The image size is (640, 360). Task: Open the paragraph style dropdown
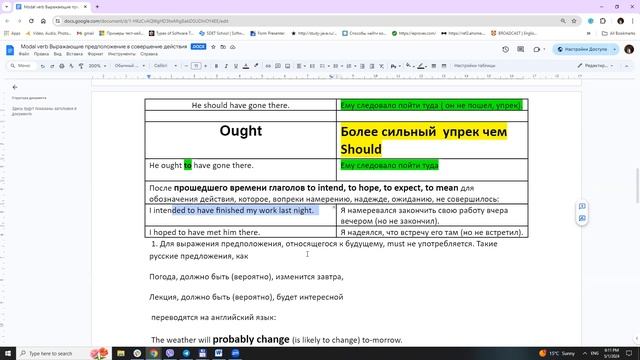click(x=130, y=66)
